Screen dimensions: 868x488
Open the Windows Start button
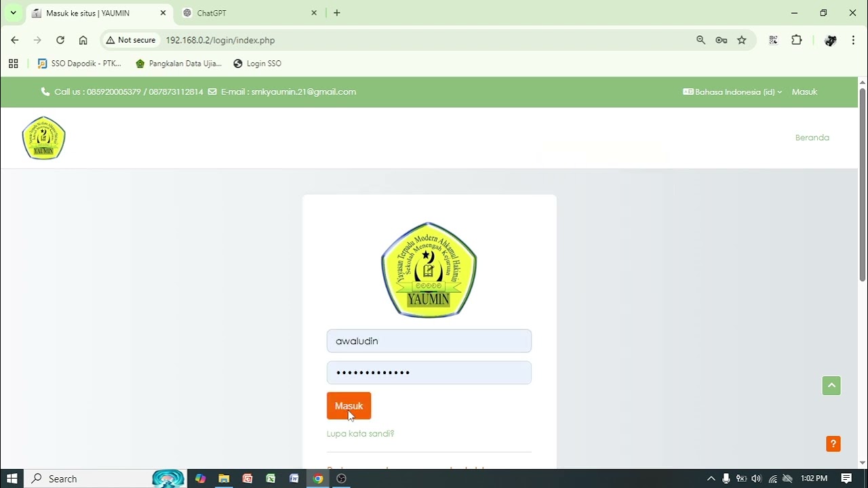coord(12,479)
